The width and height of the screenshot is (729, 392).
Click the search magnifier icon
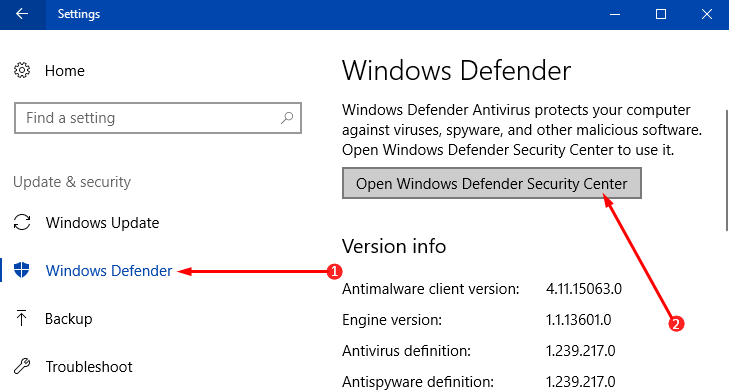pyautogui.click(x=287, y=118)
